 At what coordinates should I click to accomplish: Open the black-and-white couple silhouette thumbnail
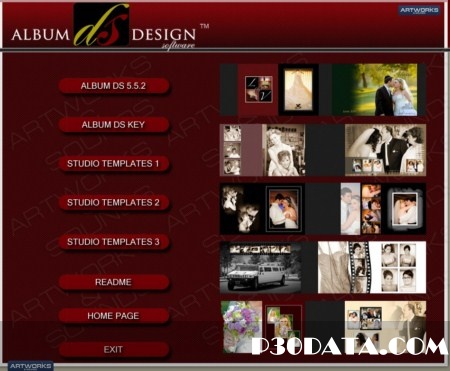tap(241, 209)
